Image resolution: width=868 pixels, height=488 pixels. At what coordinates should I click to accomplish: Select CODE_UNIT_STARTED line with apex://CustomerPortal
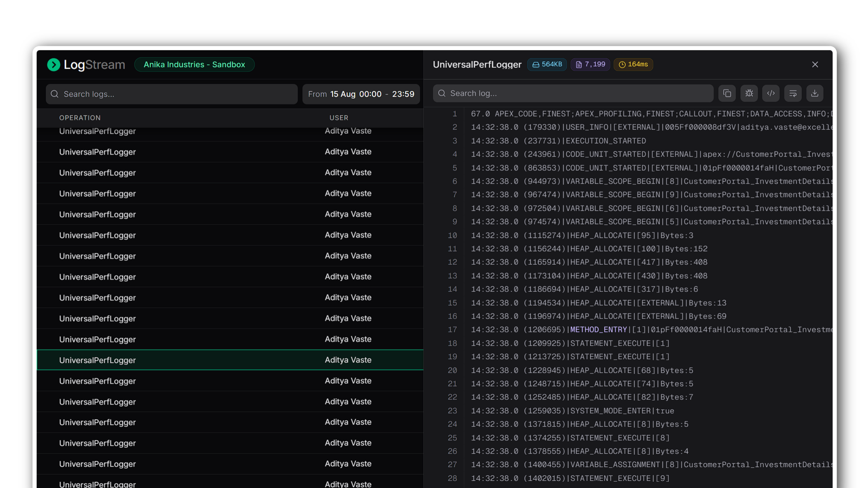651,154
